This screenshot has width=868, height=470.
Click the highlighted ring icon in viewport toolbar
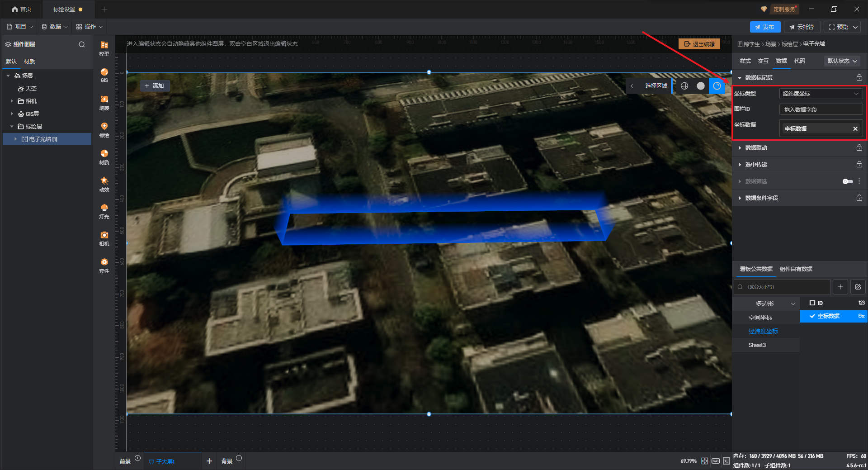(717, 86)
